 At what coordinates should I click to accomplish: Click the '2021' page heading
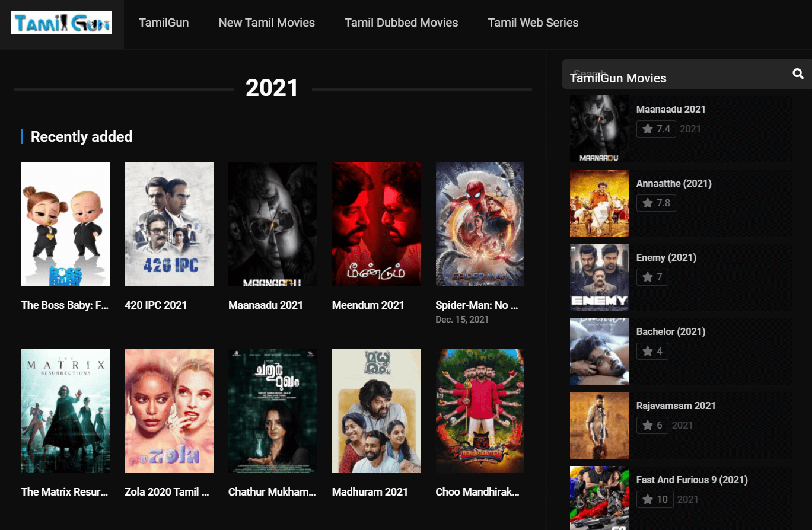point(272,88)
